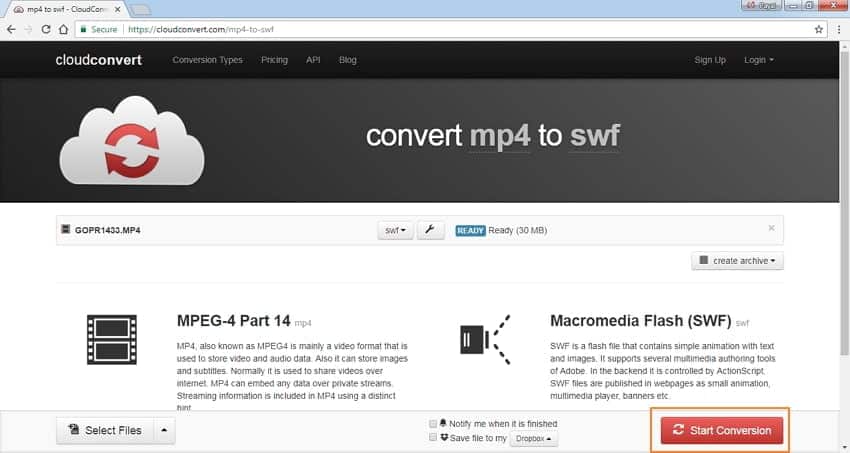
Task: Bookmark the page with star icon
Action: coord(819,29)
